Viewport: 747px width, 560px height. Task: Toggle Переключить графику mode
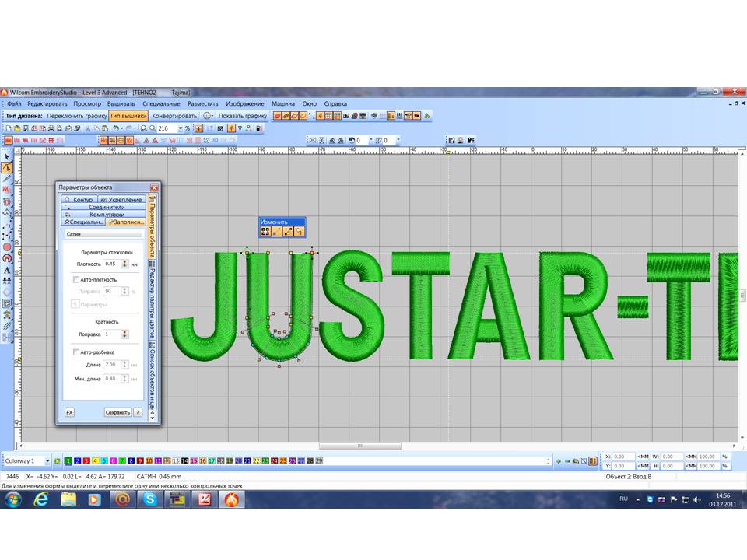pos(77,116)
